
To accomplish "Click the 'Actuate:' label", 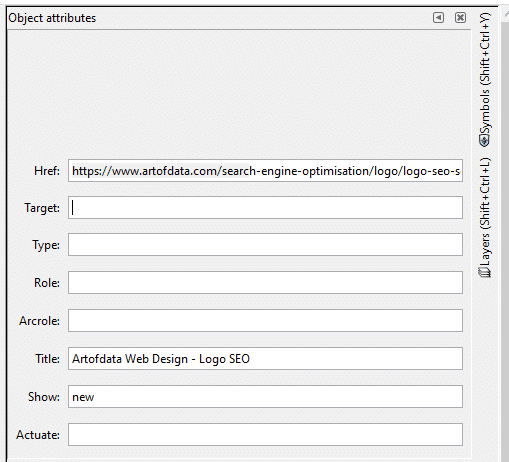I will (x=38, y=435).
